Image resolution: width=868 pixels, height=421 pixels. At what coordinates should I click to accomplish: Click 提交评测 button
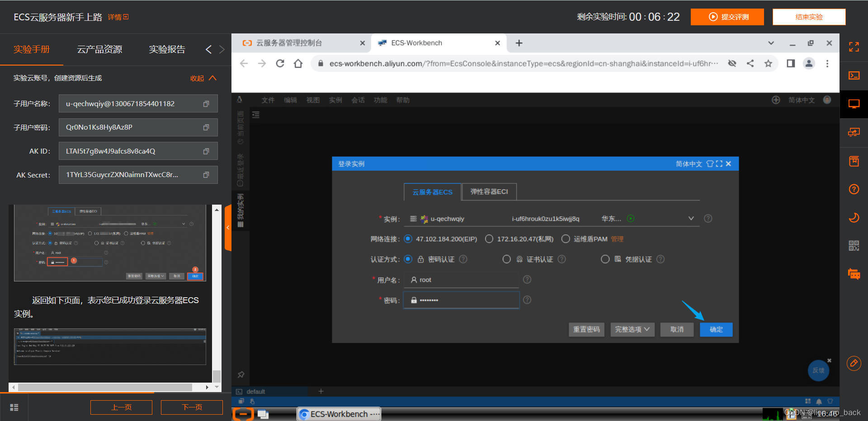point(727,17)
